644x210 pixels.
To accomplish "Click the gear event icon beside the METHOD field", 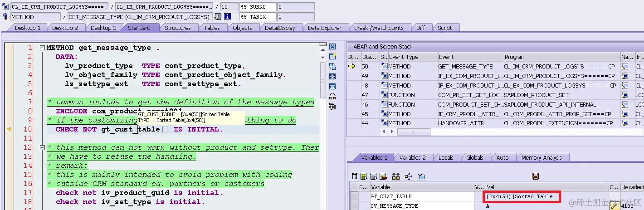I will pyautogui.click(x=5, y=17).
